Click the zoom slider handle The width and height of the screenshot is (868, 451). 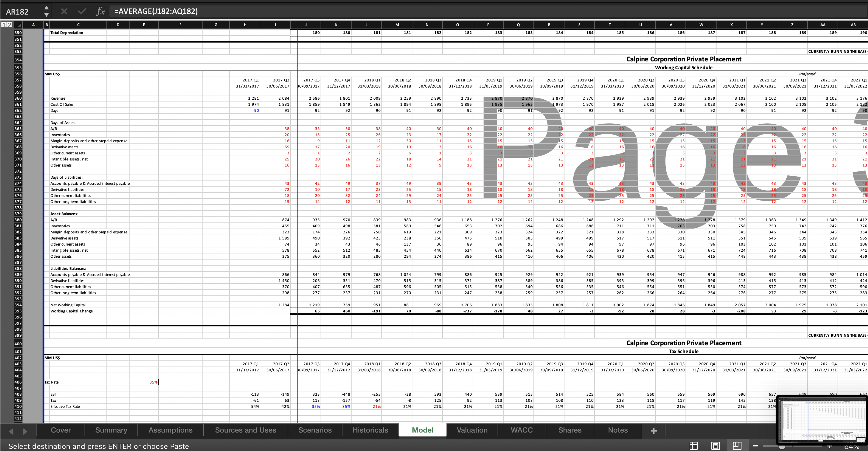[x=782, y=446]
